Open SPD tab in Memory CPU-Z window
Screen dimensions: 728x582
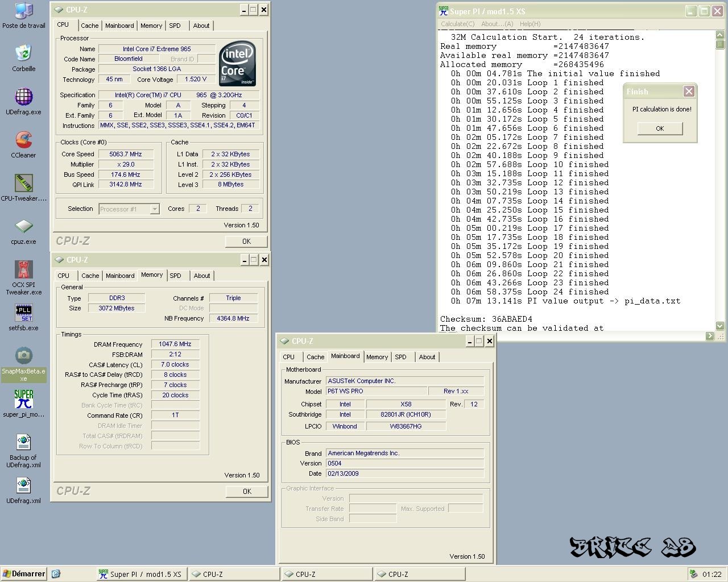[x=176, y=276]
